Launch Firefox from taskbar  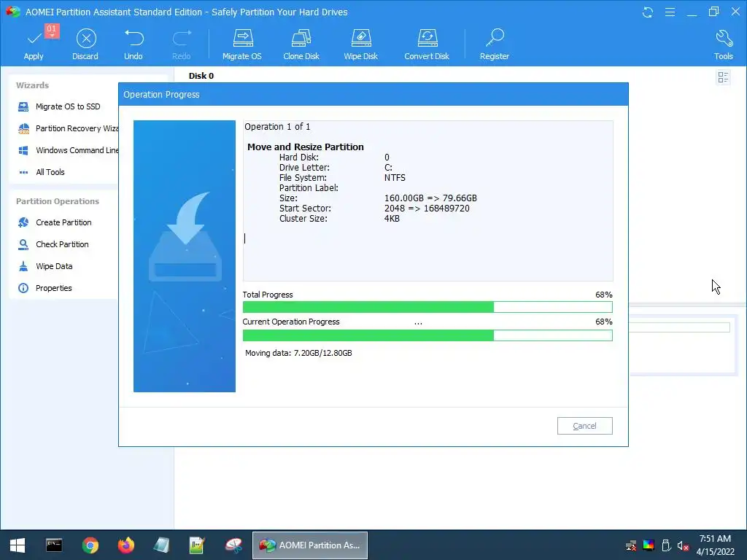click(126, 545)
